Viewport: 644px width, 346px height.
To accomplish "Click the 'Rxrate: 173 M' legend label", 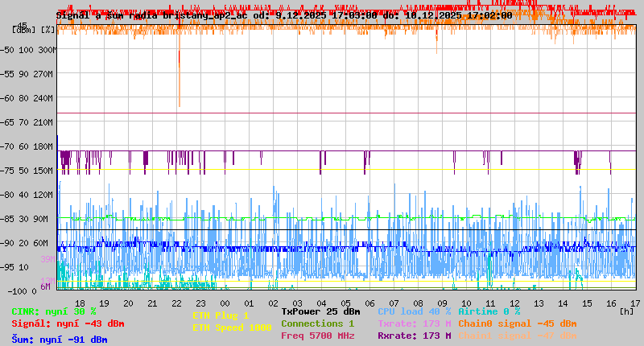I will 415,336.
